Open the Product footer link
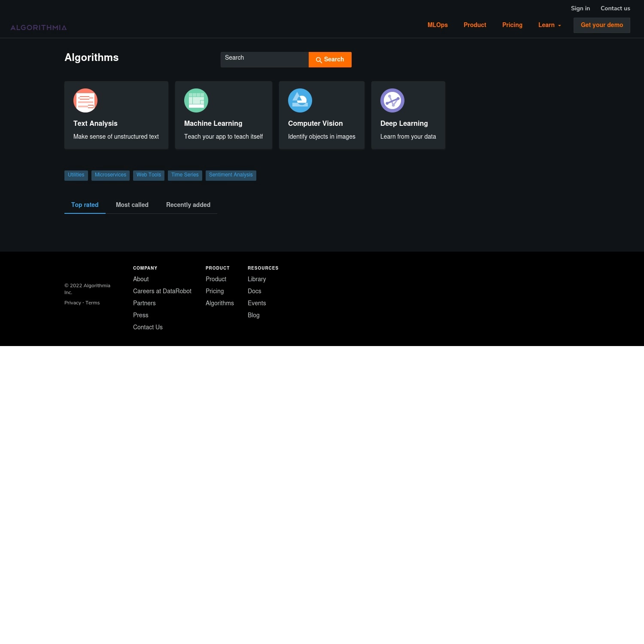This screenshot has width=644, height=644. [216, 279]
